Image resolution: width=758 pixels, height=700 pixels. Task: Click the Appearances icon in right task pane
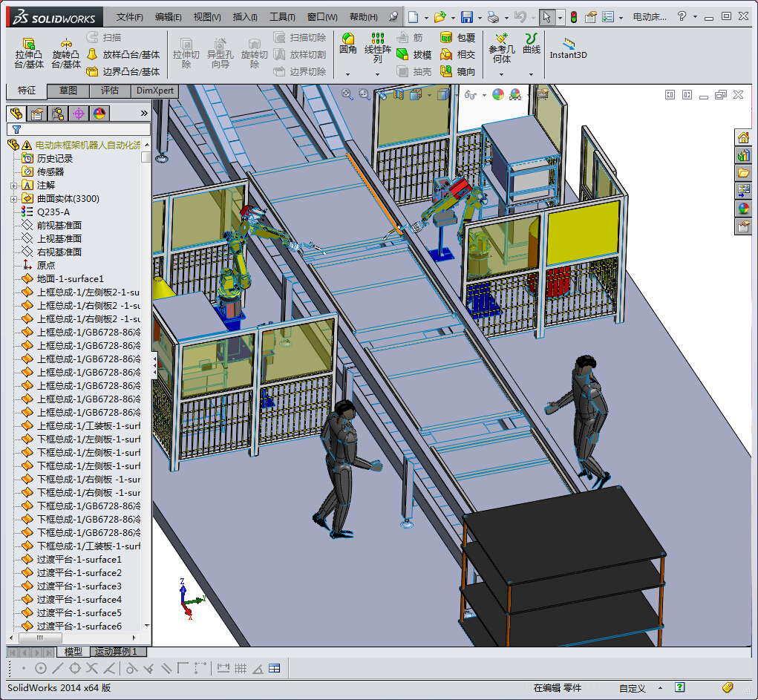743,209
